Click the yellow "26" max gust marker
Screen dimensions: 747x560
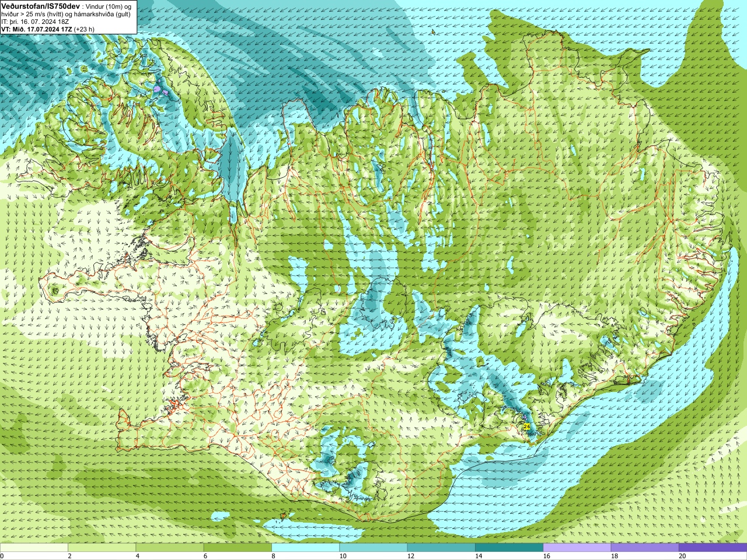point(527,427)
